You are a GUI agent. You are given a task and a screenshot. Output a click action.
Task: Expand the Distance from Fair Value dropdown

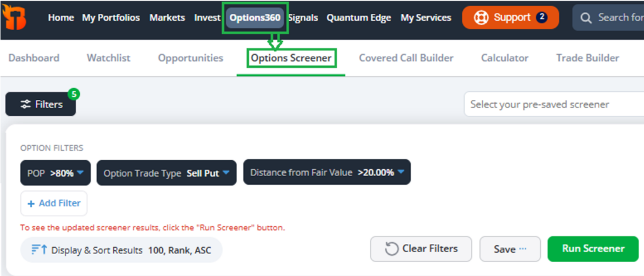327,172
